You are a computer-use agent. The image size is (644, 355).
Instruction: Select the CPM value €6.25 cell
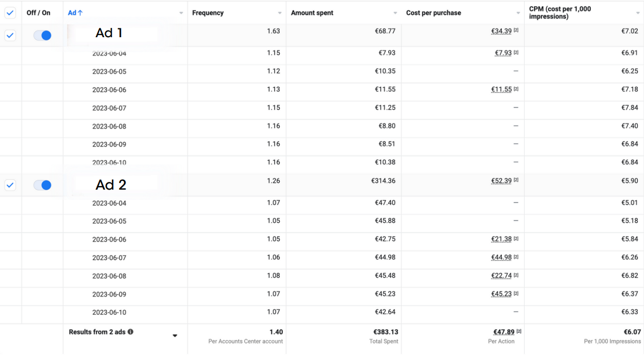[630, 71]
